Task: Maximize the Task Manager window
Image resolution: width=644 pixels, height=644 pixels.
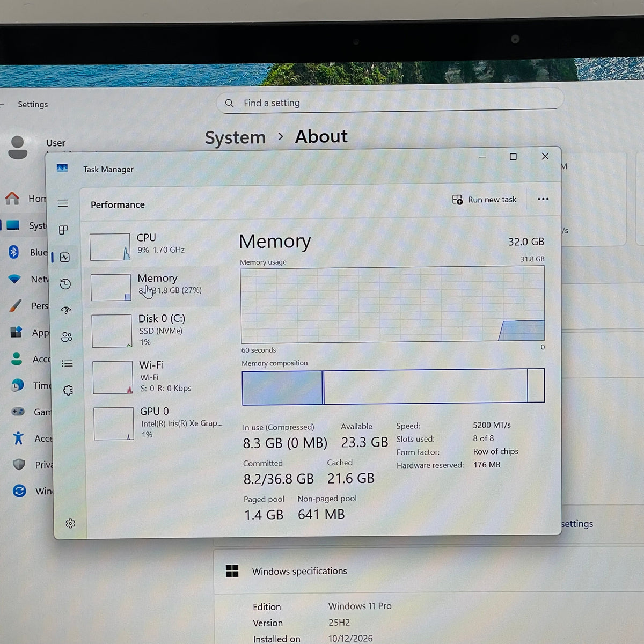Action: 513,157
